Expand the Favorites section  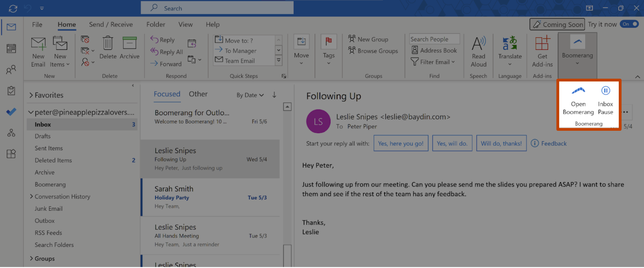(31, 95)
